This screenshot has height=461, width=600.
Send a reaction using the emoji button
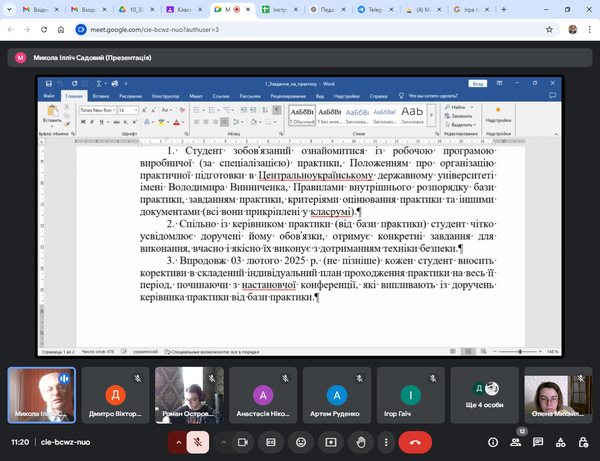click(x=300, y=441)
